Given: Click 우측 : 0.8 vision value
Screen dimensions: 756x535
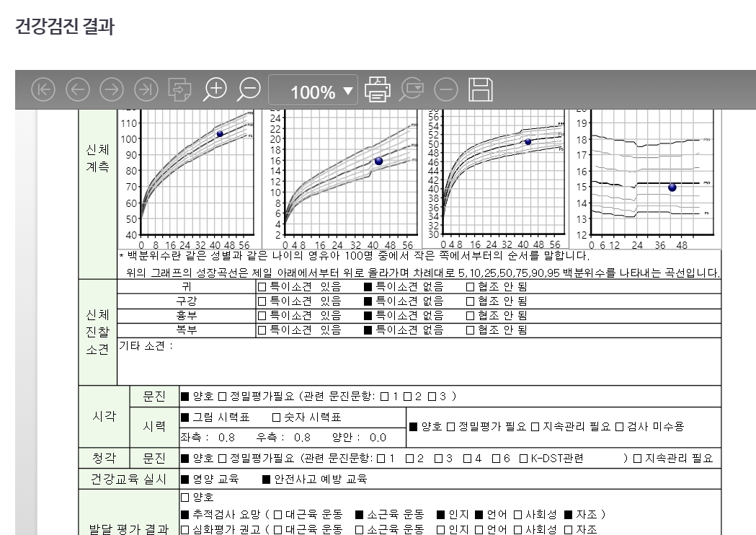Looking at the screenshot, I should point(283,438).
